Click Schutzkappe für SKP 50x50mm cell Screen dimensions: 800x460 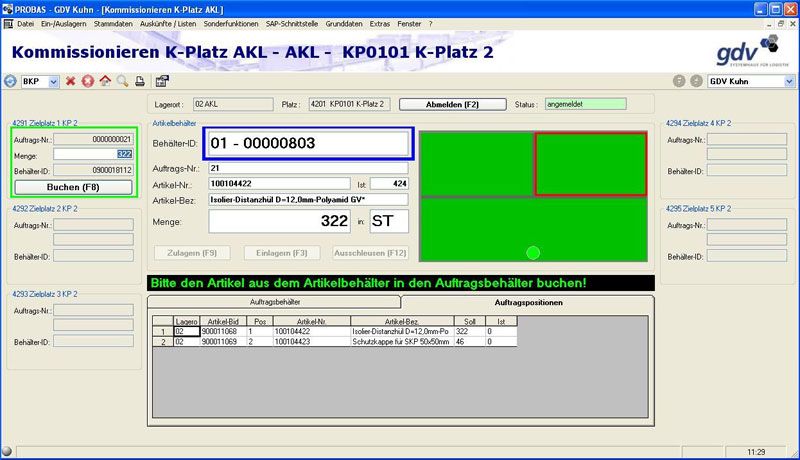click(x=402, y=342)
